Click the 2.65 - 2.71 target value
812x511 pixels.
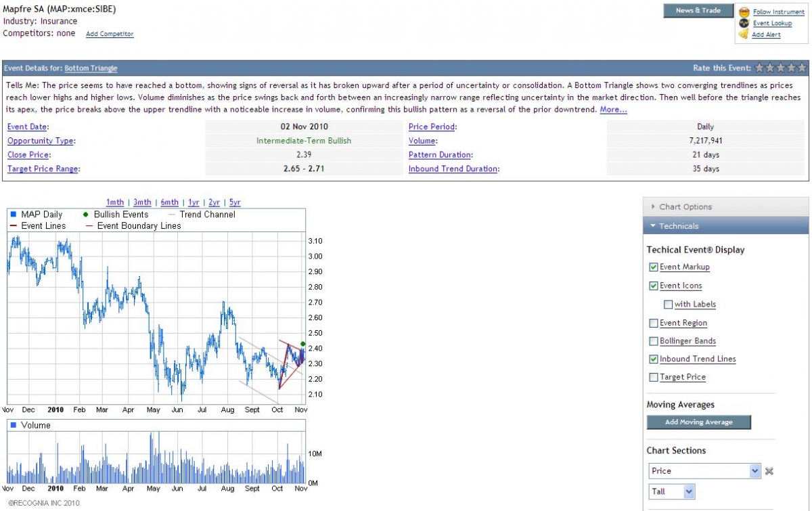304,169
